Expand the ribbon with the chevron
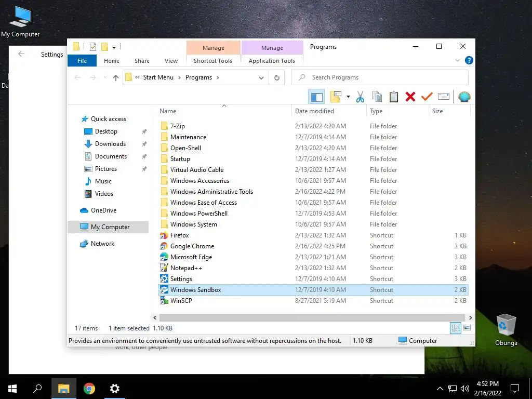 tap(457, 60)
